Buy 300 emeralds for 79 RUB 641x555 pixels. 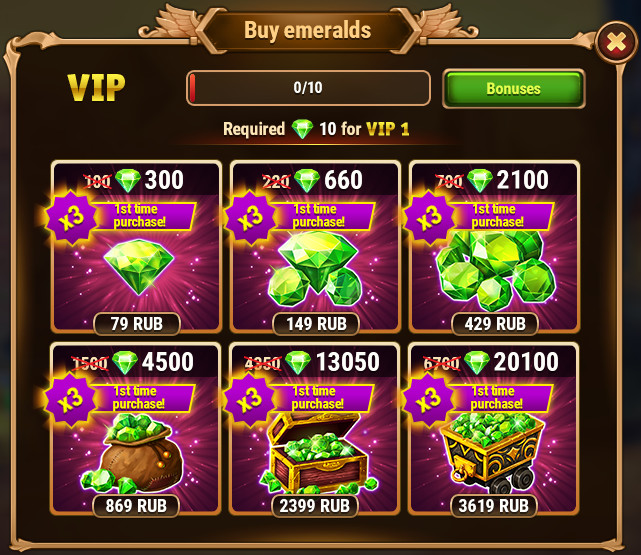pos(137,324)
